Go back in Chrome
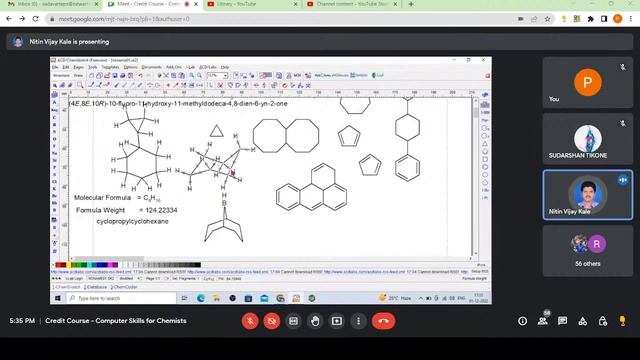The image size is (640, 360). point(9,19)
